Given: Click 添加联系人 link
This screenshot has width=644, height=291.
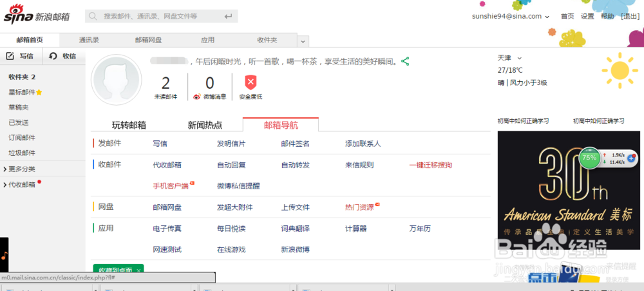Looking at the screenshot, I should [x=363, y=144].
